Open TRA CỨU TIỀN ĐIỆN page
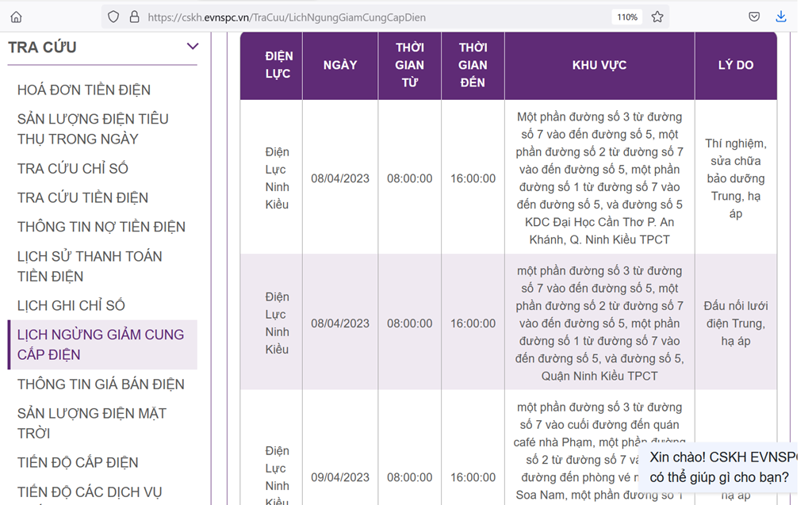The image size is (812, 505). (83, 197)
